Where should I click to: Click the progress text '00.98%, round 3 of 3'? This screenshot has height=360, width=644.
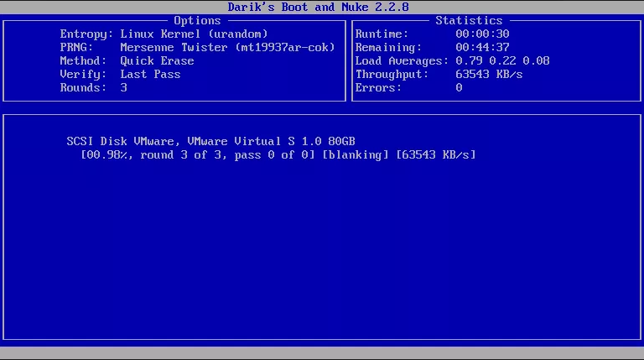pyautogui.click(x=153, y=155)
